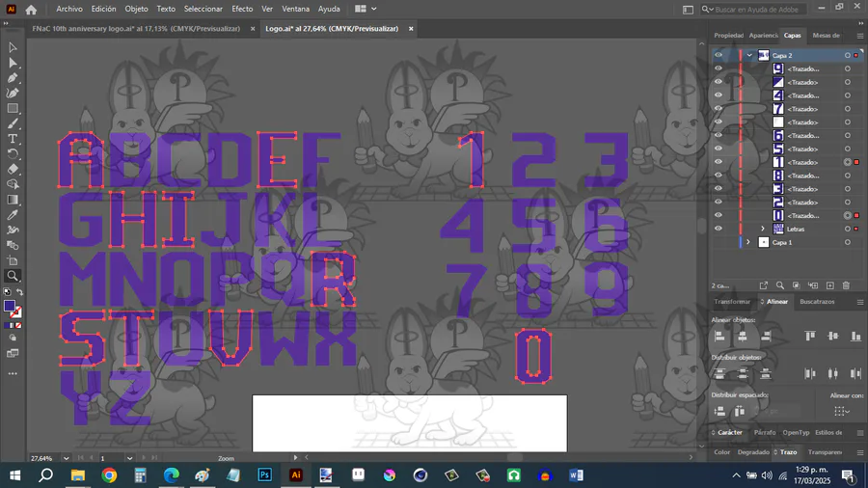Expand the Letras group
The height and width of the screenshot is (488, 868).
pyautogui.click(x=762, y=229)
